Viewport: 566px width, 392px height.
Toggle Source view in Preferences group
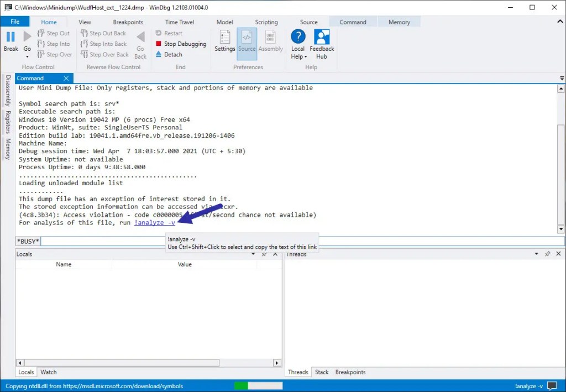(247, 43)
